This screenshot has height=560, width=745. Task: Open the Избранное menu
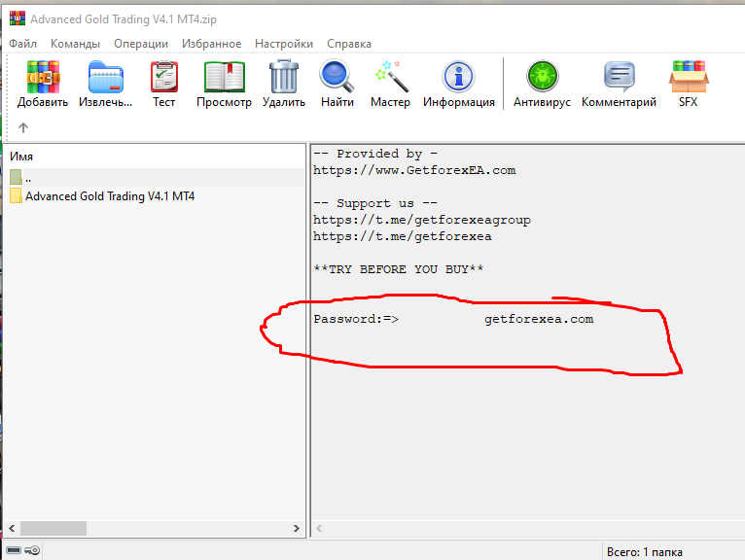click(211, 44)
